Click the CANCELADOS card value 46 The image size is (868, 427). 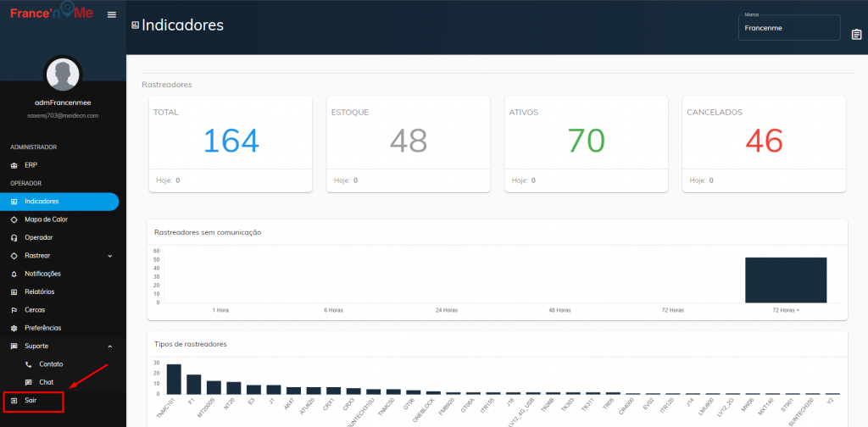click(x=764, y=141)
